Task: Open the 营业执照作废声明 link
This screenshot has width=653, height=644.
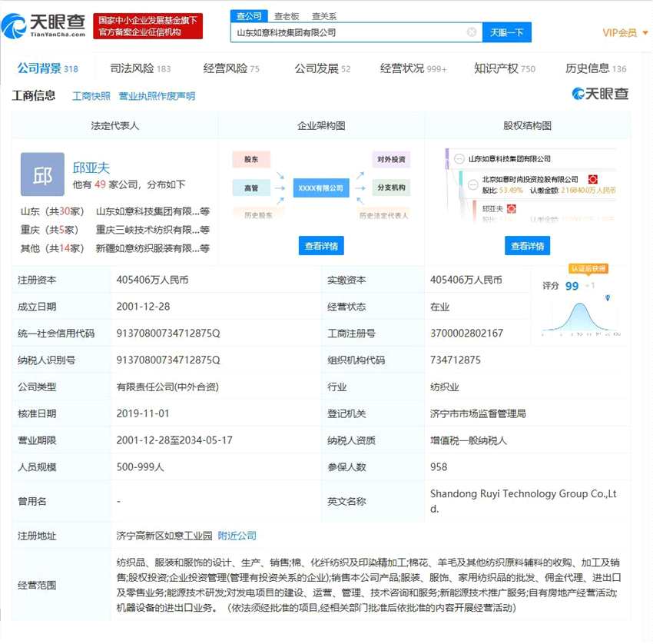Action: click(x=157, y=96)
